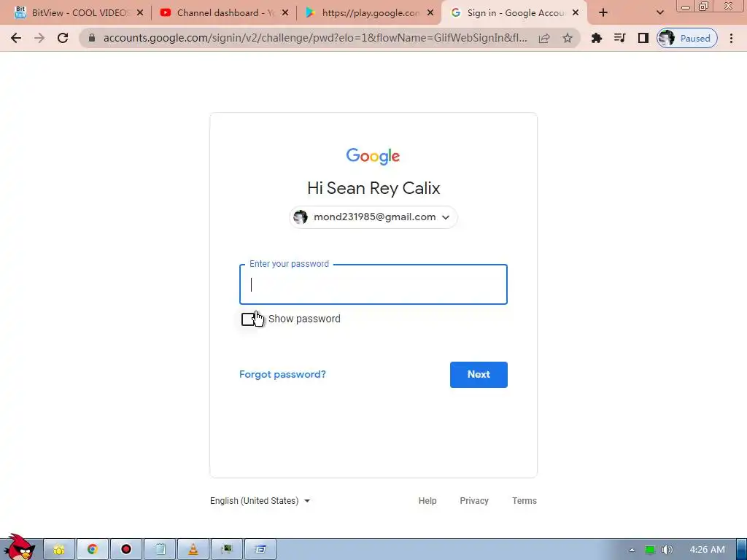Click Forgot password? link
The image size is (747, 560).
(x=282, y=374)
